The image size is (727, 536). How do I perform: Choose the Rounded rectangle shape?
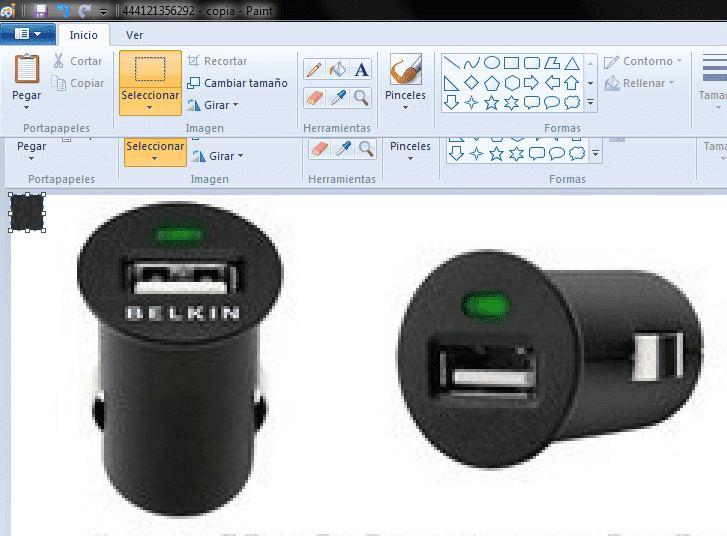pyautogui.click(x=532, y=63)
